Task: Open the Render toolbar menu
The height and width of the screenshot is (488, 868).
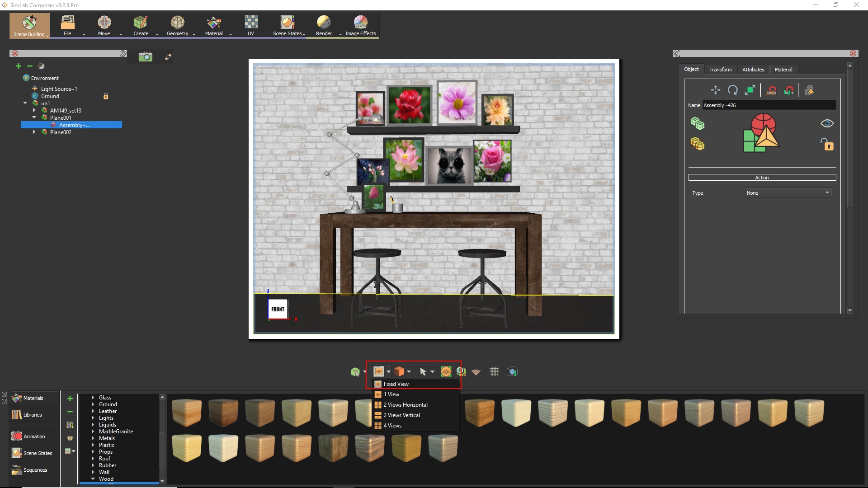Action: click(324, 26)
